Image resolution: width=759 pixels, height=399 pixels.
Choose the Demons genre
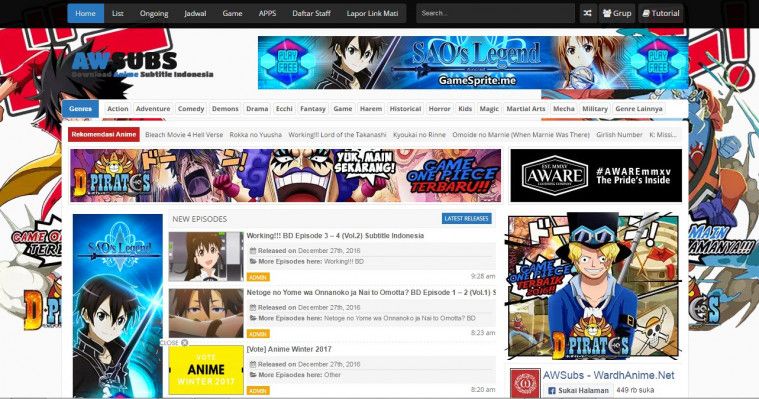(x=225, y=109)
